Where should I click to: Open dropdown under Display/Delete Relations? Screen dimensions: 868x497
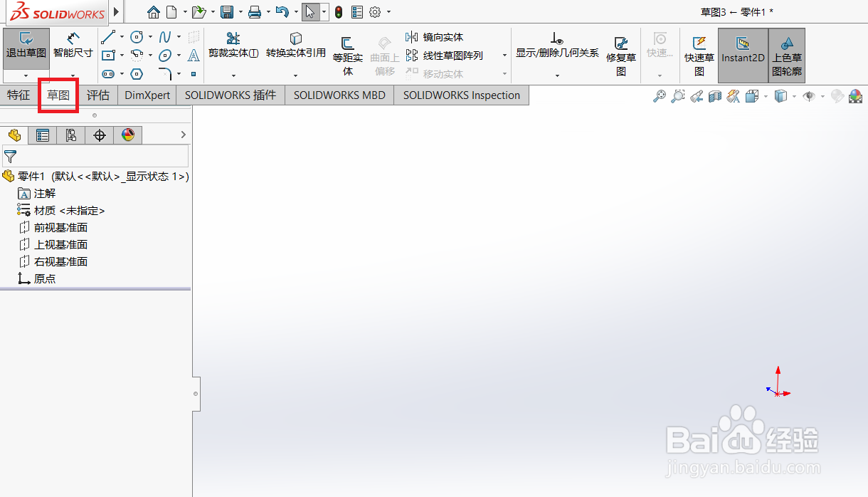tap(557, 75)
